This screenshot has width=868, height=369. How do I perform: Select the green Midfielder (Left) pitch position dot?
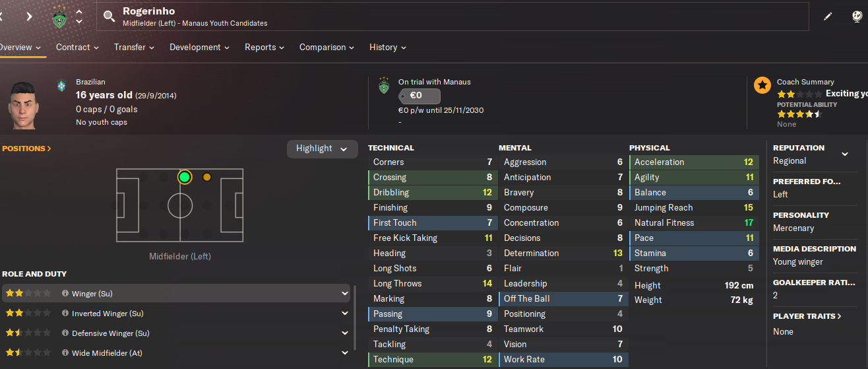(x=185, y=177)
